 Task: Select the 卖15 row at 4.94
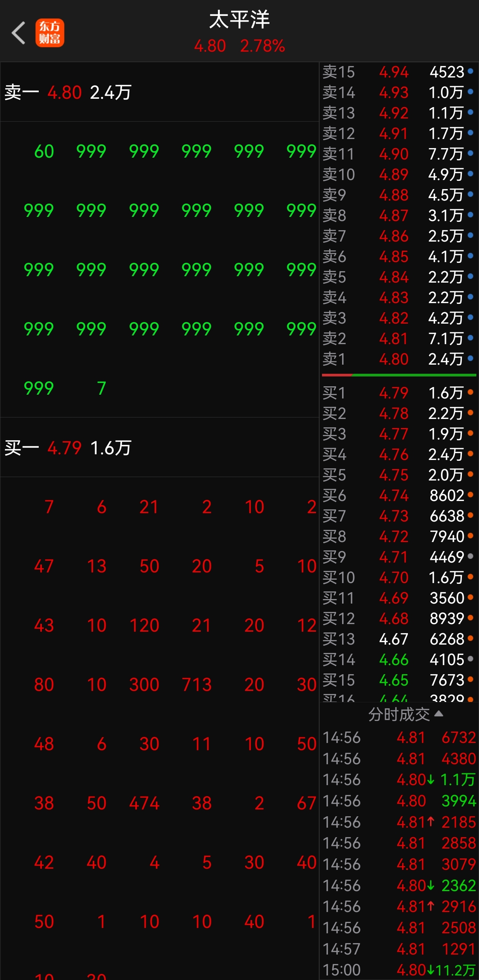[399, 72]
